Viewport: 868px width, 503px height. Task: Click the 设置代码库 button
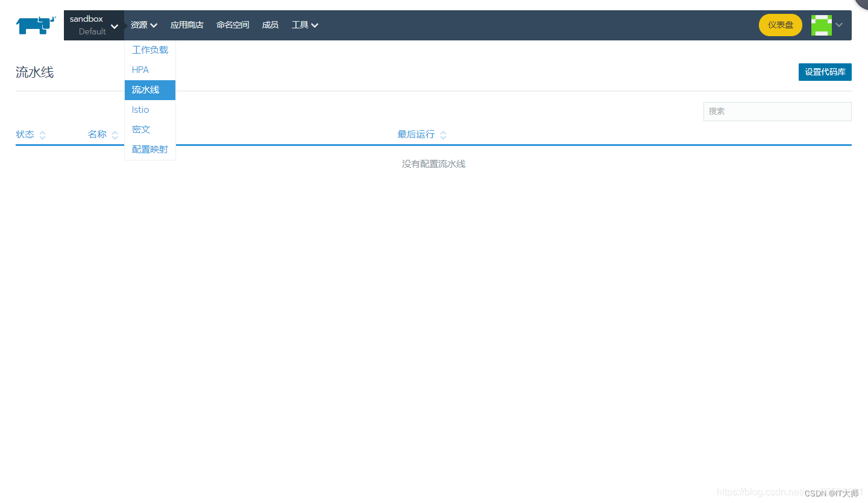(825, 72)
